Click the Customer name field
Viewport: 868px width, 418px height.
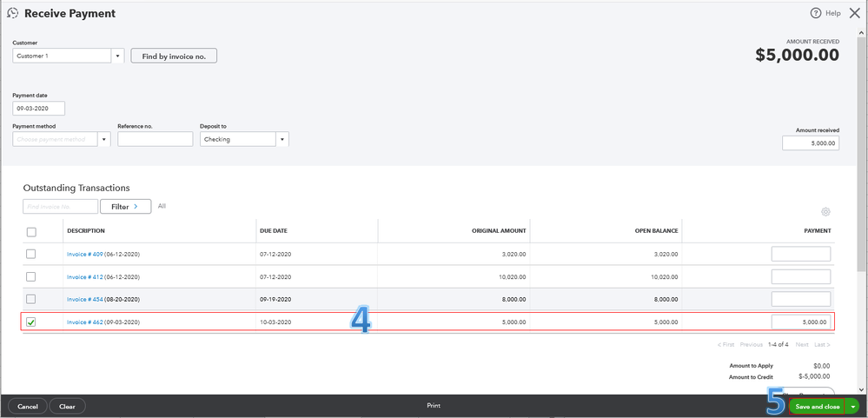coord(62,56)
